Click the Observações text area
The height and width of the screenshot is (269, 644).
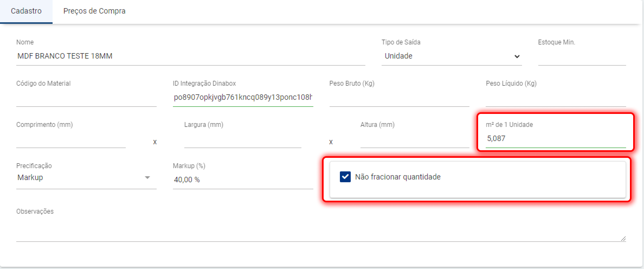click(320, 229)
